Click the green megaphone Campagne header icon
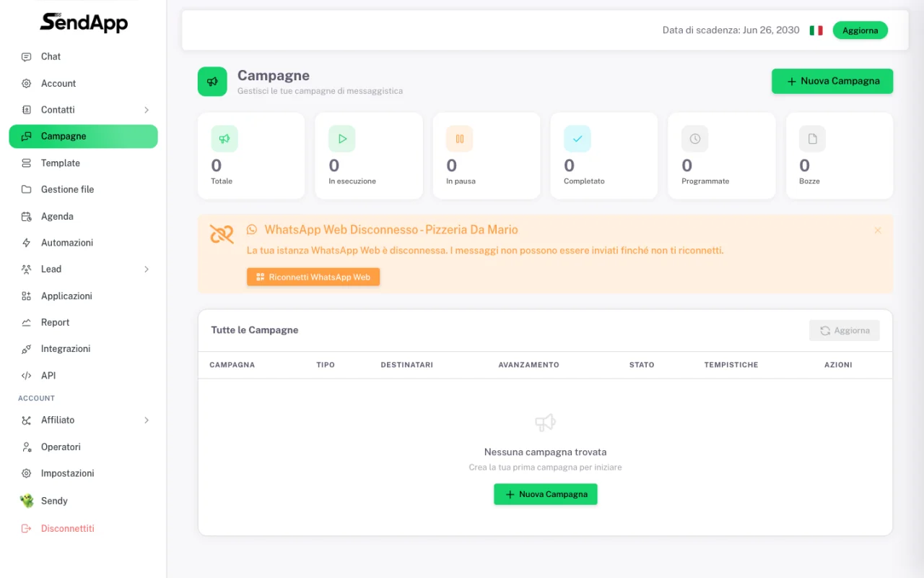 (212, 82)
